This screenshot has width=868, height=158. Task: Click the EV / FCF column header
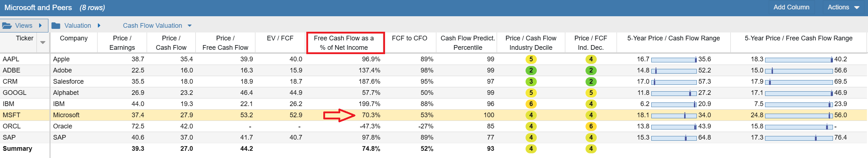click(280, 38)
